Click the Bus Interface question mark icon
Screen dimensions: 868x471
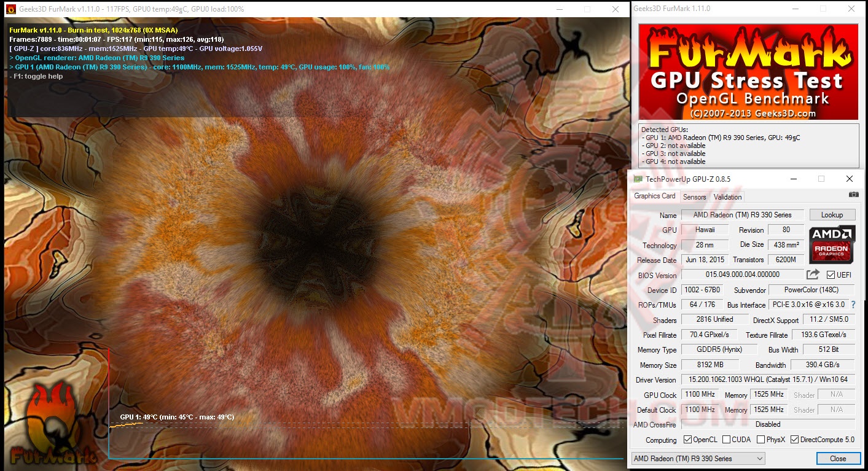853,305
